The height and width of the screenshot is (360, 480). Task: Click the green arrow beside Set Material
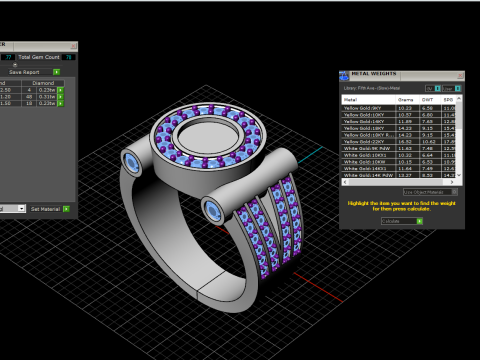point(66,209)
